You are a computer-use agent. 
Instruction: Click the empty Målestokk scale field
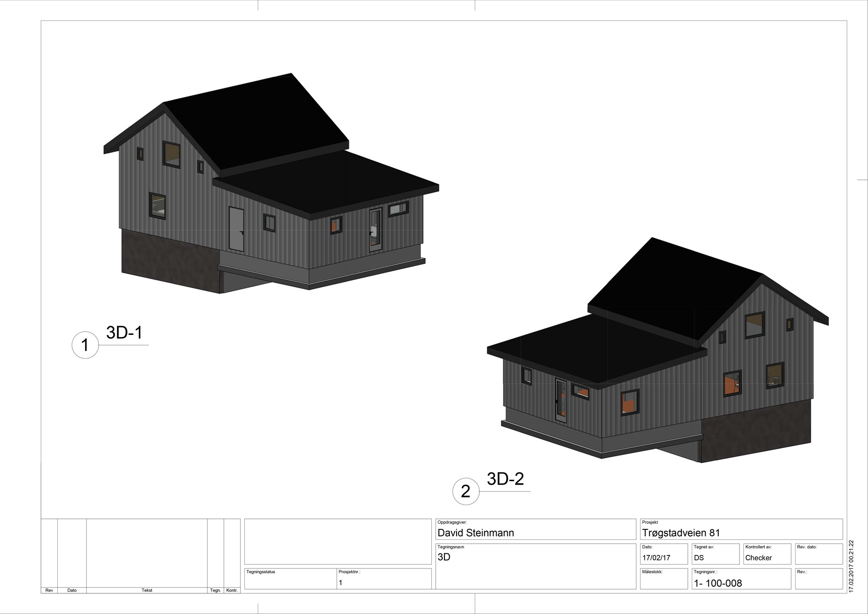coord(664,582)
